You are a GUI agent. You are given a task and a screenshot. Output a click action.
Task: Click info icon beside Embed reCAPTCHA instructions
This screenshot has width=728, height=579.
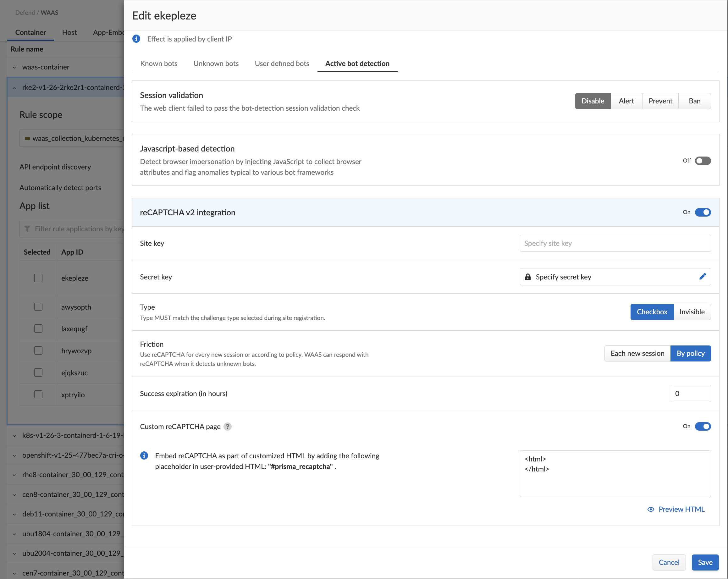point(144,455)
